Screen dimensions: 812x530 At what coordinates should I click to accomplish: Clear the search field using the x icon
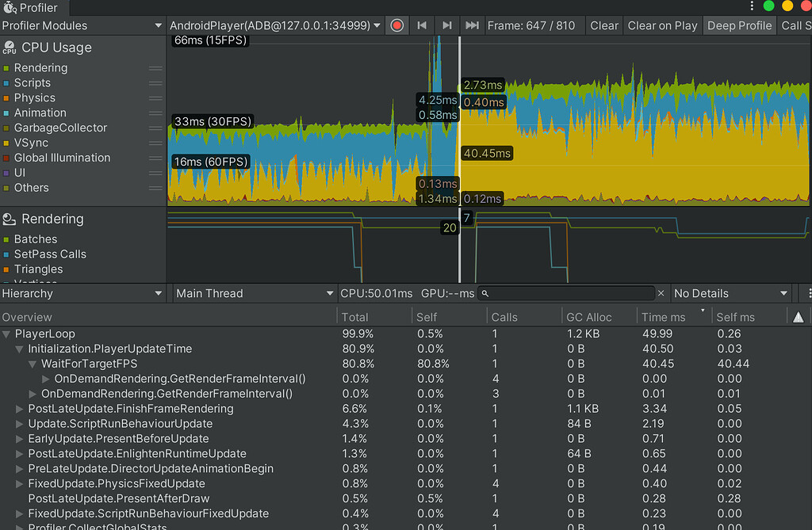coord(661,293)
